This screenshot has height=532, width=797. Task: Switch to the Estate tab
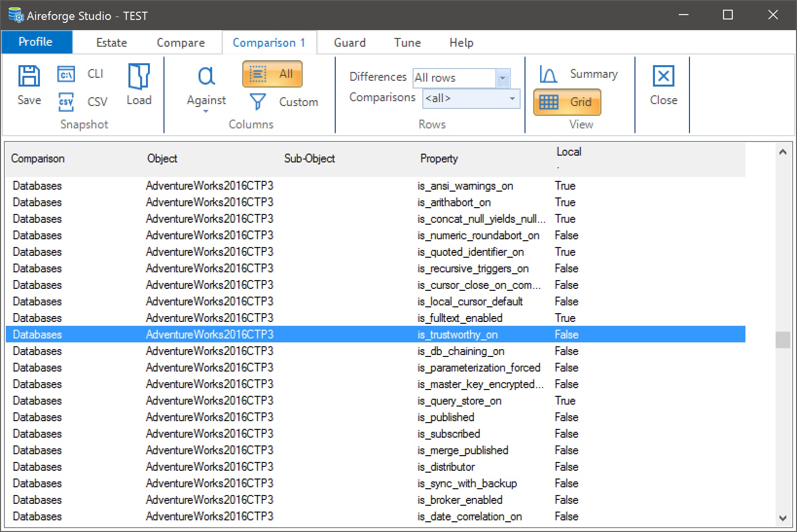click(111, 42)
